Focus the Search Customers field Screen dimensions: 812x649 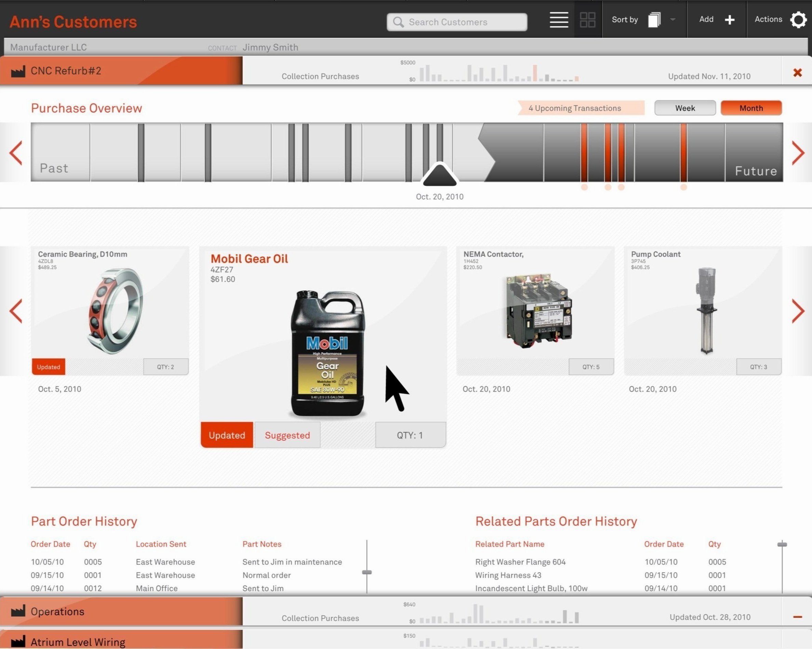pos(457,22)
